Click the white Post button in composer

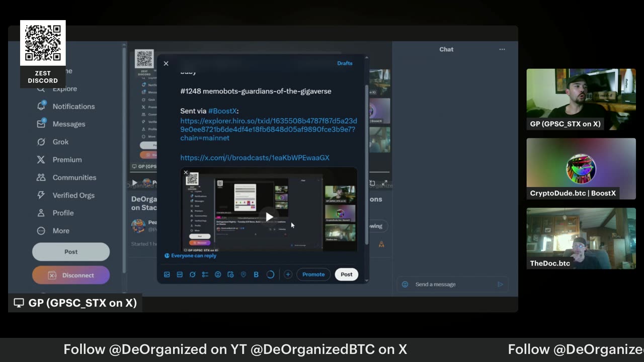click(347, 275)
